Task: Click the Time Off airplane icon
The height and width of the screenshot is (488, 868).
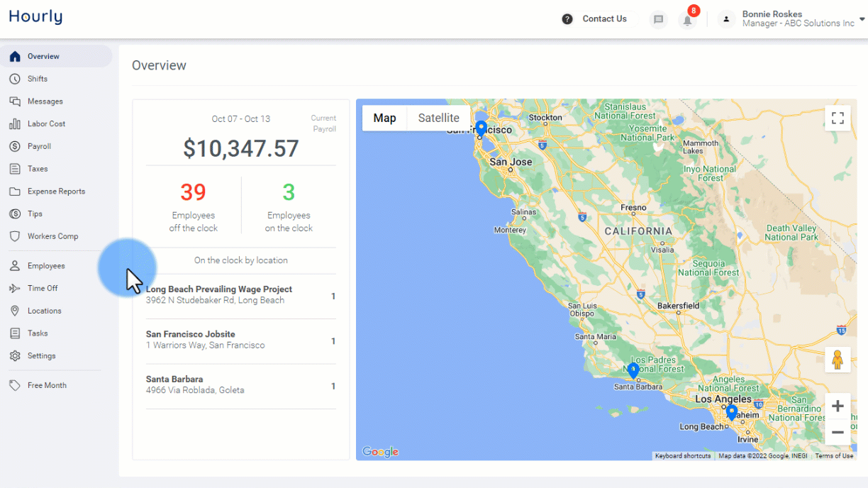Action: click(x=15, y=288)
